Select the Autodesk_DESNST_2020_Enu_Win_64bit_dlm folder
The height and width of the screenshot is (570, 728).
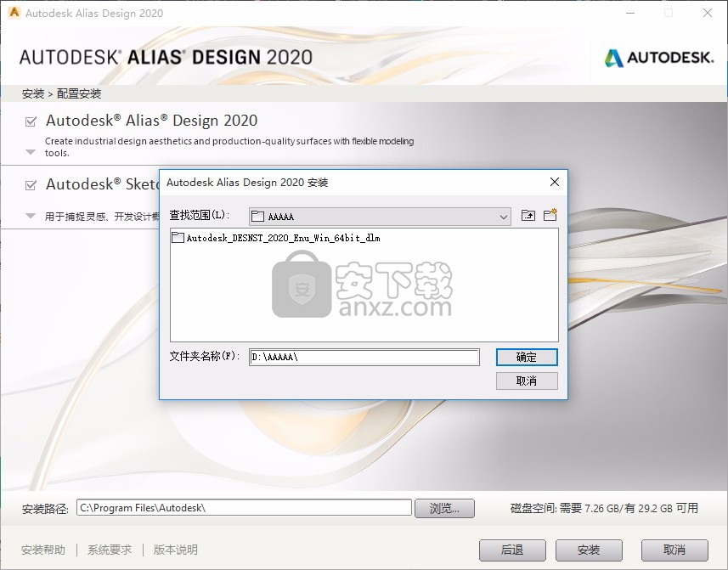tap(276, 238)
